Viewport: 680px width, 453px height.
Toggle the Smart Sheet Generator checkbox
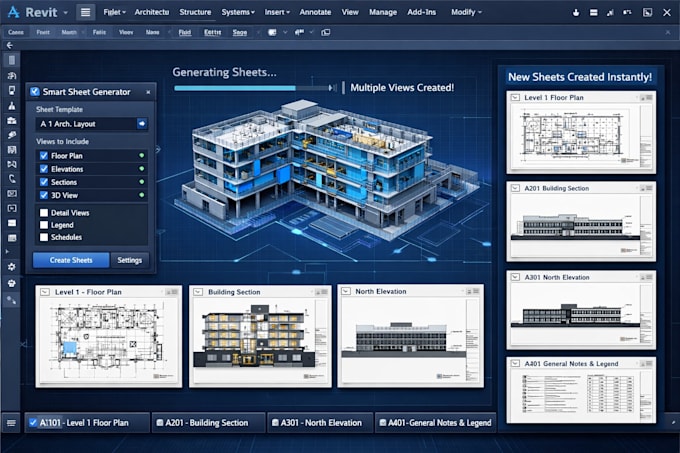(35, 91)
